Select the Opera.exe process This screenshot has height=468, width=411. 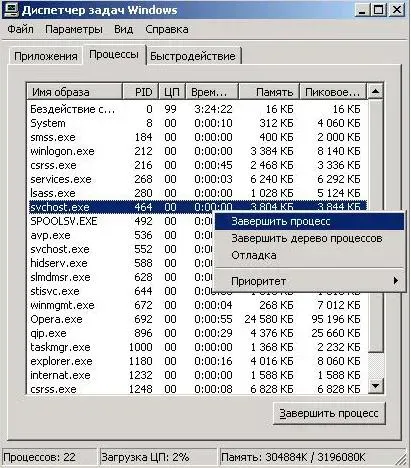pos(198,319)
